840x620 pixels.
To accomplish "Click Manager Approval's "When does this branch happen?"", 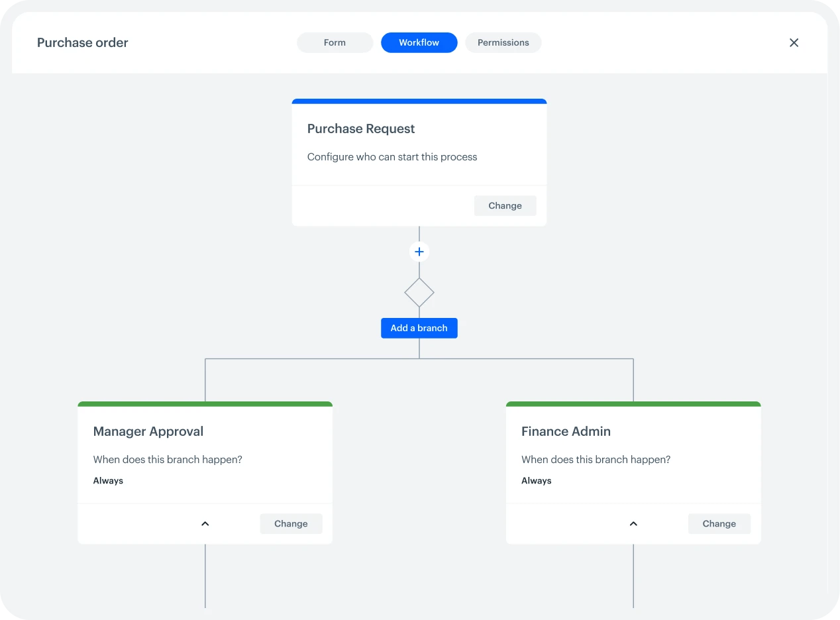I will pos(168,460).
